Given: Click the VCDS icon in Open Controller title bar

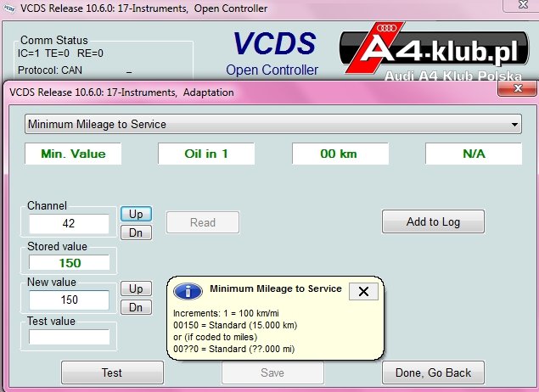Looking at the screenshot, I should pyautogui.click(x=9, y=8).
